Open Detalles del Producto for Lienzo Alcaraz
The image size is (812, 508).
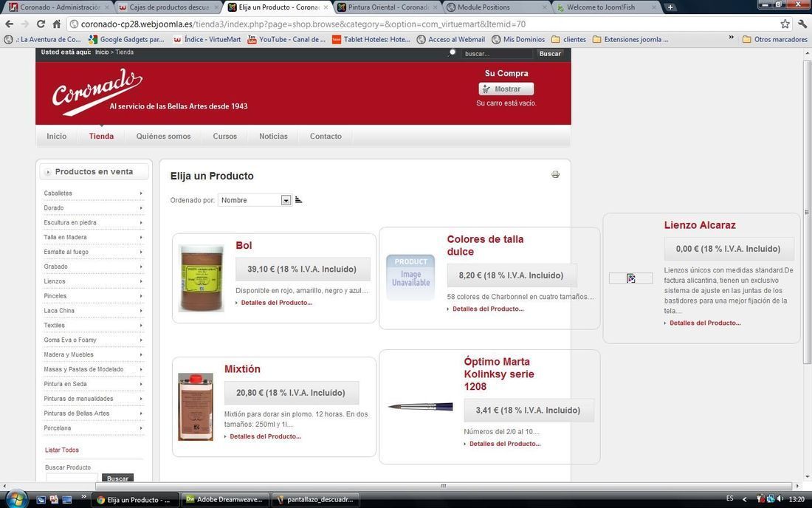coord(705,323)
